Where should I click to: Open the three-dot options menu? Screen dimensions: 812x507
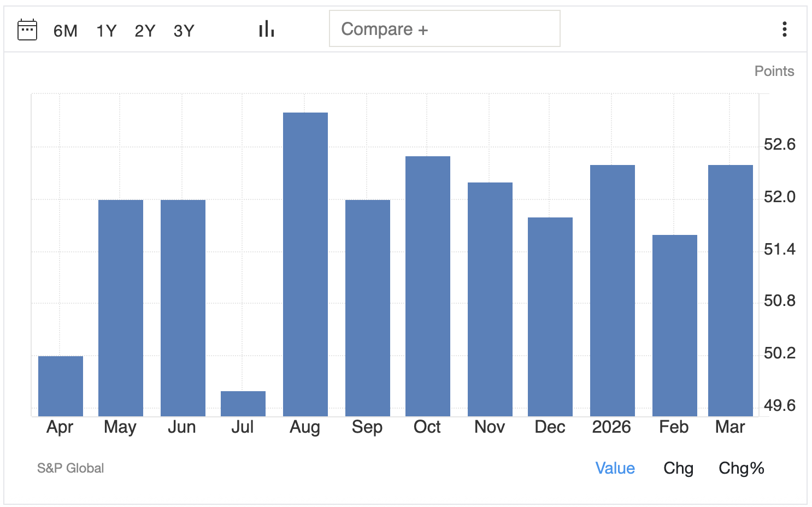[x=784, y=30]
